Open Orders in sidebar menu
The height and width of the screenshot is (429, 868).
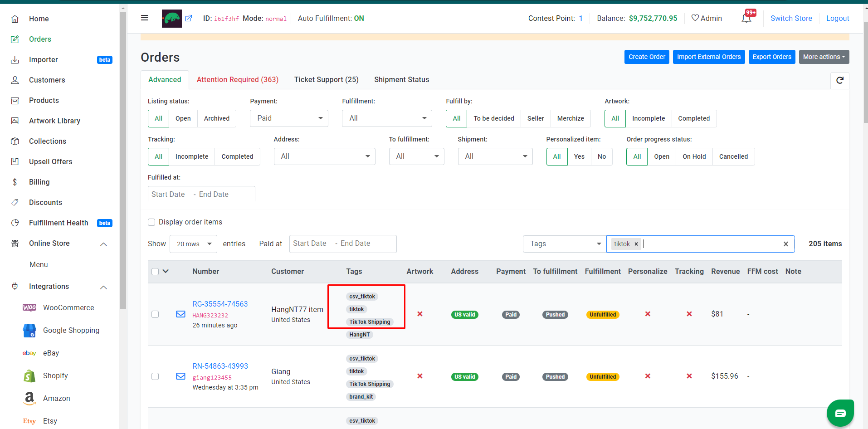[40, 39]
